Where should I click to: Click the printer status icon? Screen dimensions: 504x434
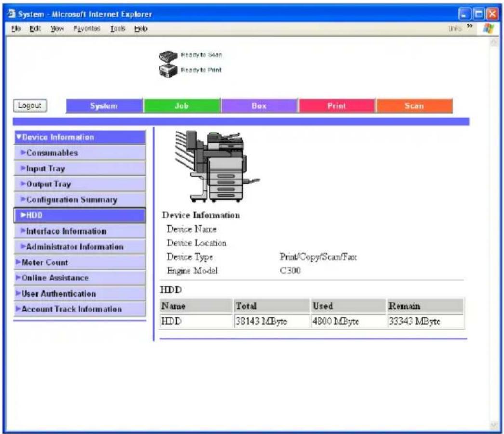(x=168, y=70)
